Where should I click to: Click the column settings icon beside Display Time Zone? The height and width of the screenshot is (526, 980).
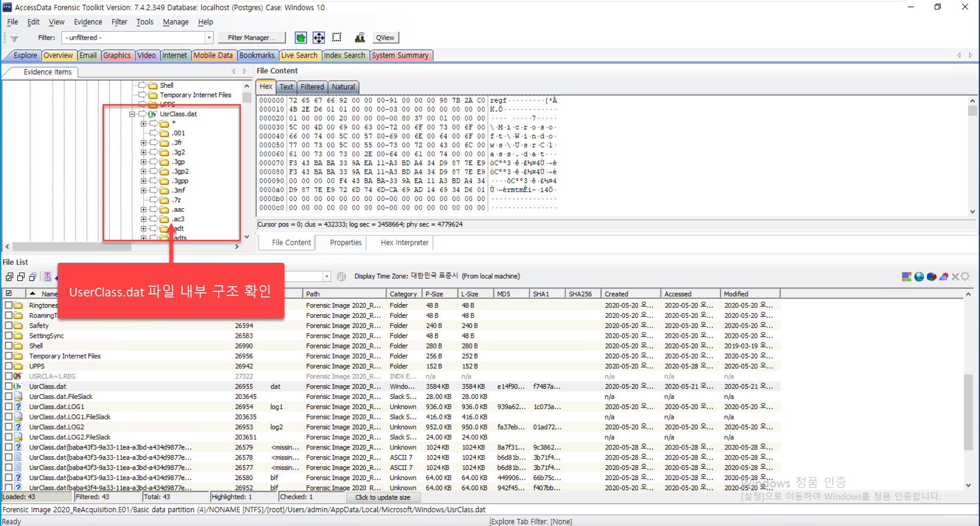[341, 277]
